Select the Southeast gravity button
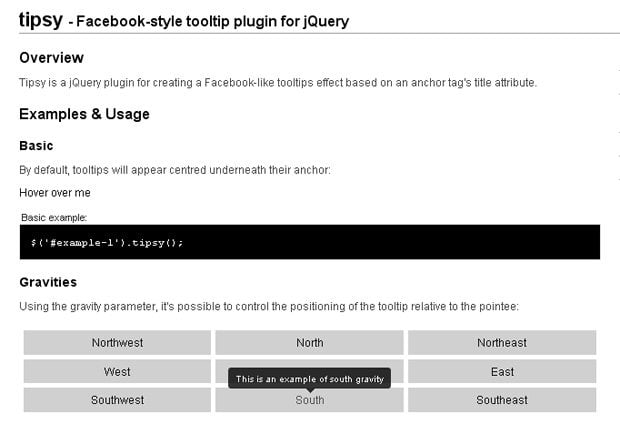Viewport: 620px width, 424px height. [502, 400]
